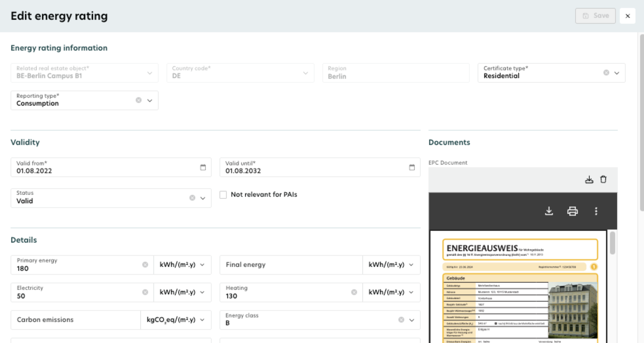Expand the Certificate type dropdown
644x343 pixels.
pyautogui.click(x=617, y=73)
